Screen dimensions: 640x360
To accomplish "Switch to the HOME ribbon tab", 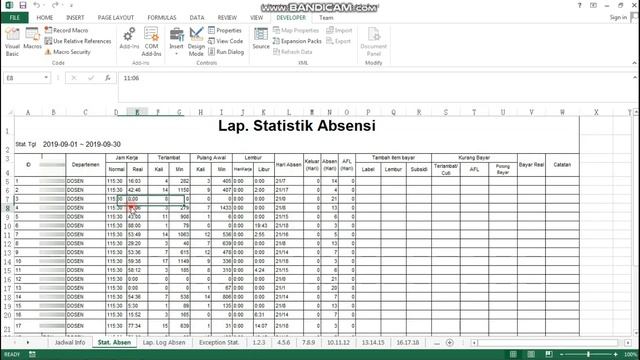I will (x=44, y=18).
